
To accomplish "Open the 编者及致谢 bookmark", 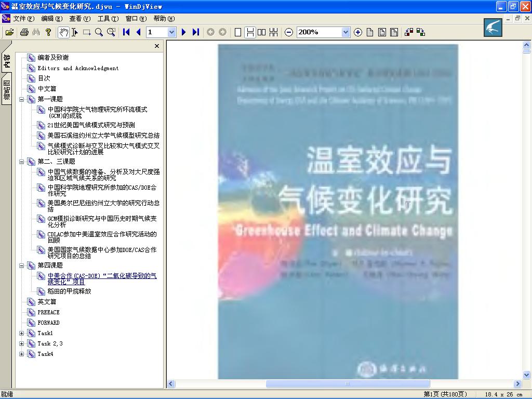I will 54,58.
